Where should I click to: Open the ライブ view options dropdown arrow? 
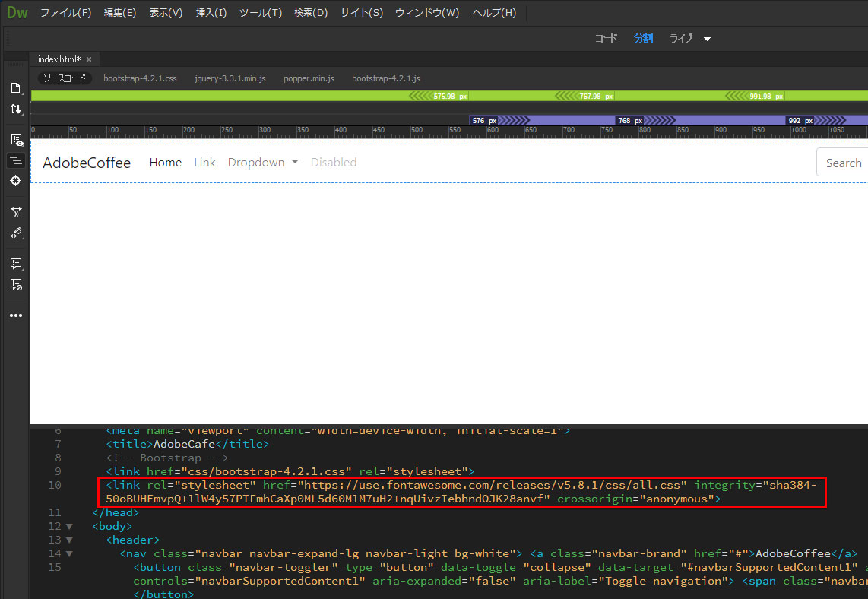click(x=707, y=39)
